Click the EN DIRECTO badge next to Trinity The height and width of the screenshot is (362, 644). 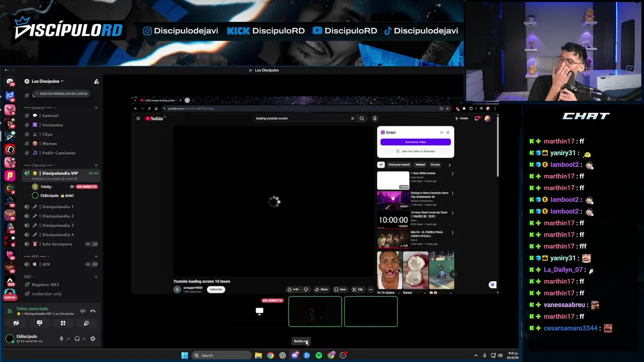pyautogui.click(x=87, y=187)
